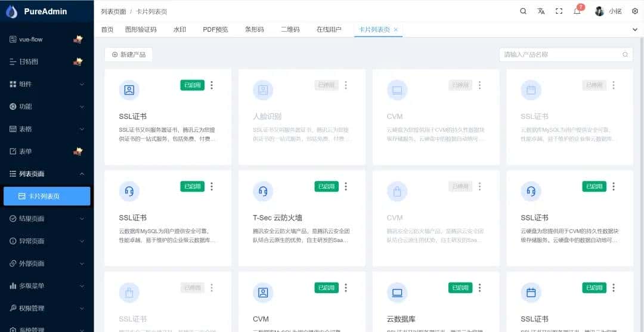
Task: Click the 已启用 tag on 云数据库 card
Action: tap(460, 288)
